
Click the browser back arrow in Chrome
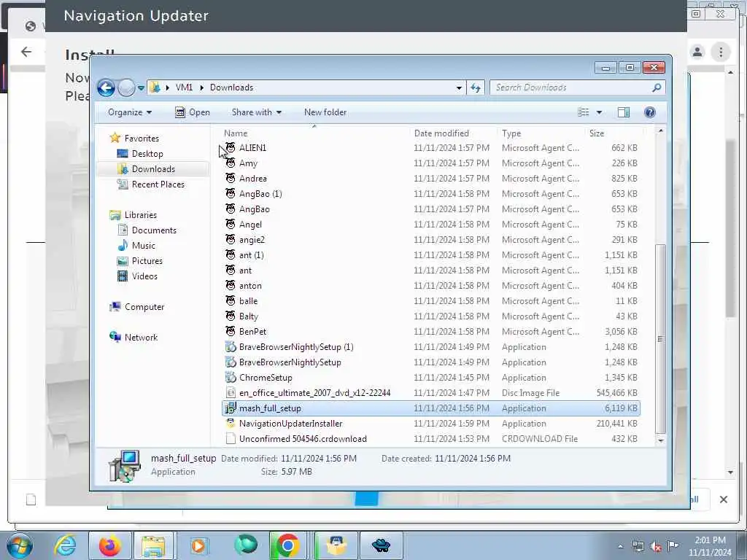tap(26, 52)
